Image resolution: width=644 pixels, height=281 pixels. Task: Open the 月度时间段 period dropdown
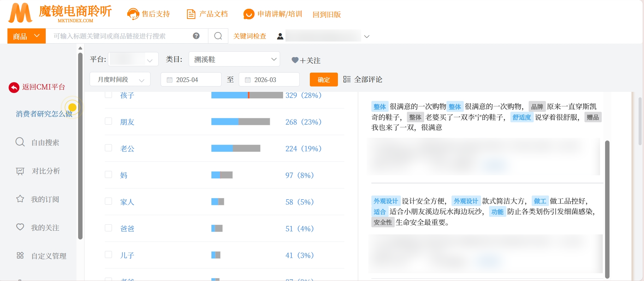click(x=120, y=79)
